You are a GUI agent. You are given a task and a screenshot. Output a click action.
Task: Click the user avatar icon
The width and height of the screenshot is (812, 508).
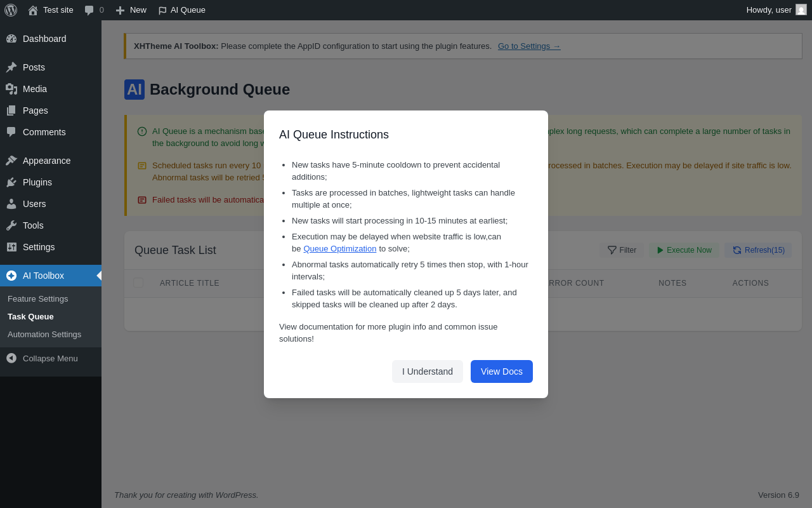801,10
